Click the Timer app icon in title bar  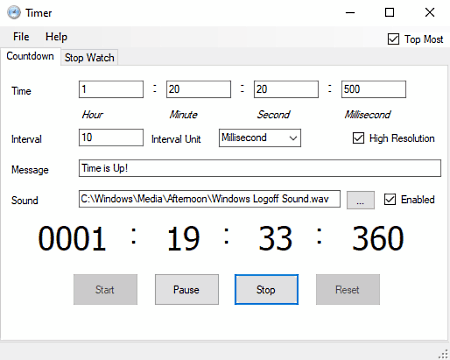point(14,13)
